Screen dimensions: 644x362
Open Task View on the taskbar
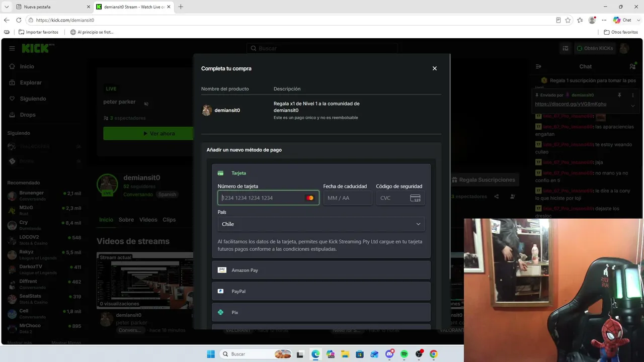point(300,354)
